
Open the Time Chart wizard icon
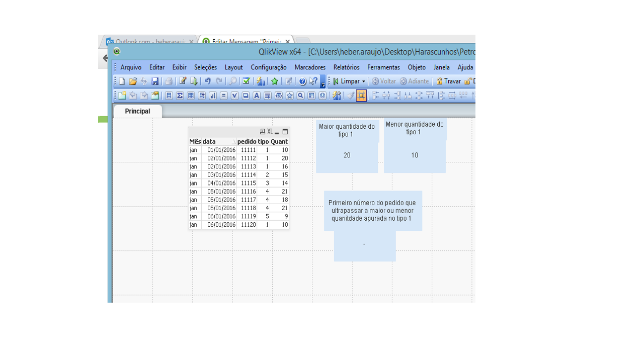coord(337,96)
